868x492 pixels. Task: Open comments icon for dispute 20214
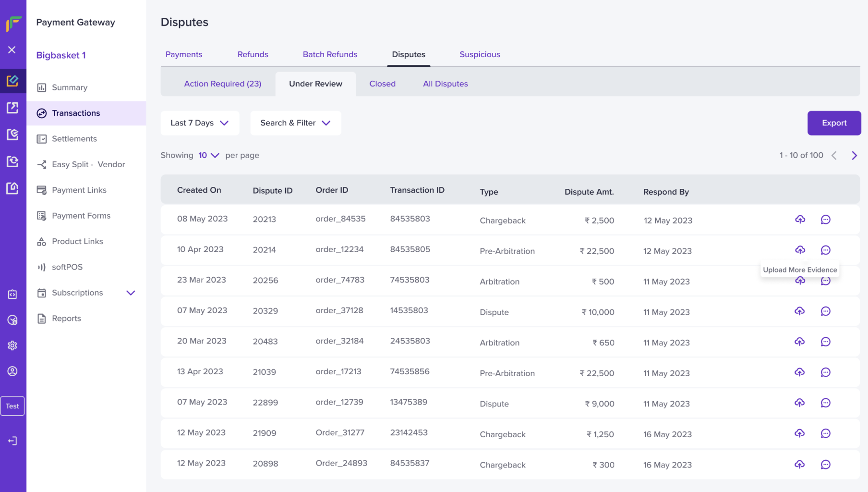click(x=825, y=250)
